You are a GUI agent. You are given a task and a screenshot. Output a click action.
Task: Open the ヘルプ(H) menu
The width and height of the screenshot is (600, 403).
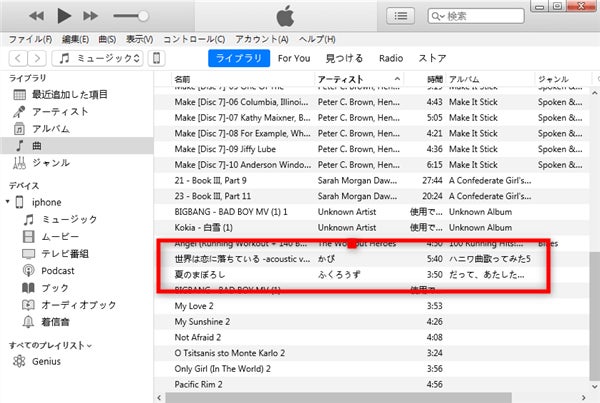(x=317, y=39)
